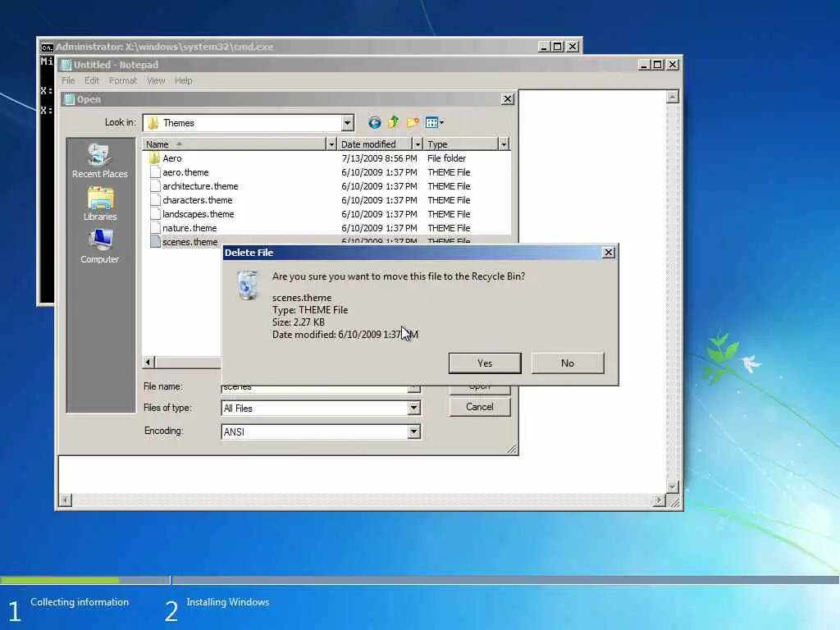Viewport: 840px width, 630px height.
Task: Click the setup progress bar at bottom
Action: click(419, 580)
